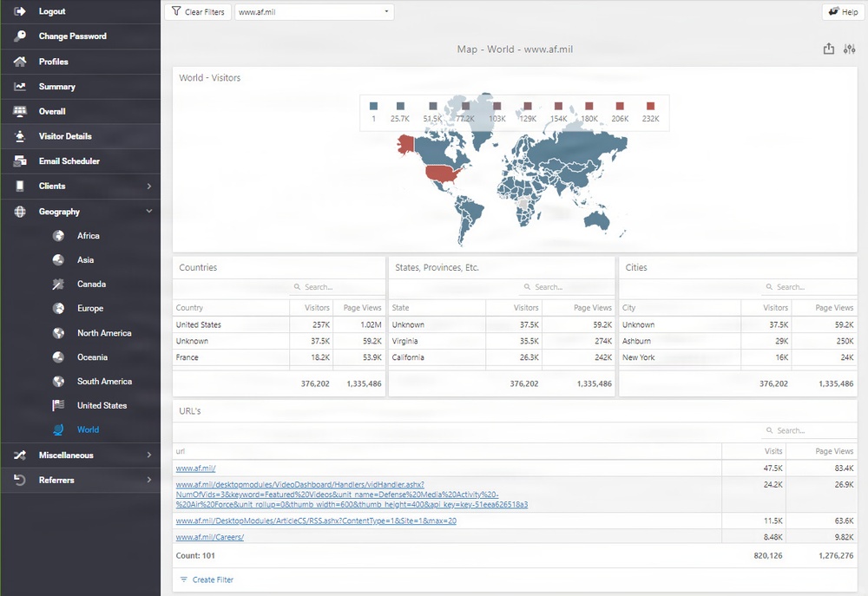Click the Email Scheduler icon

click(x=19, y=161)
